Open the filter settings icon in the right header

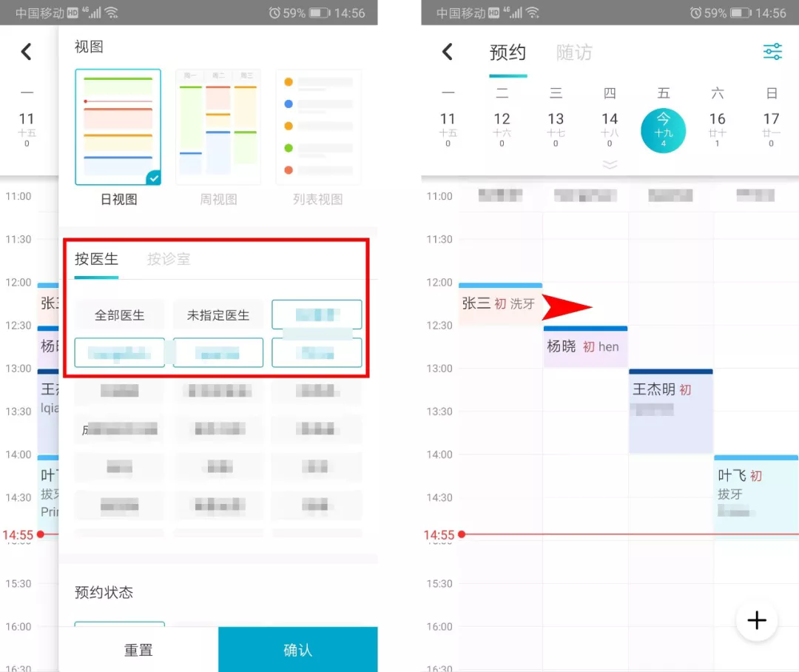(x=772, y=52)
